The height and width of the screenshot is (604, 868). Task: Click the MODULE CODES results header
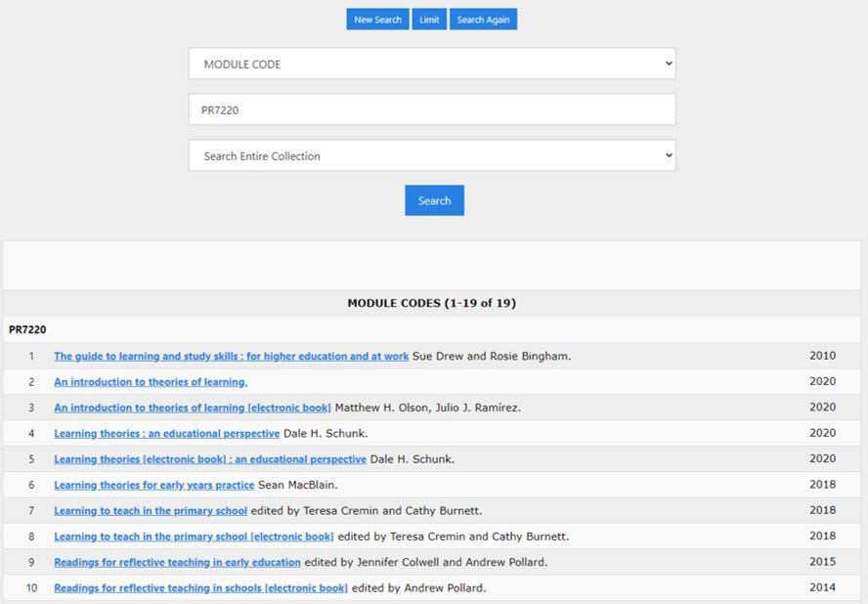434,303
